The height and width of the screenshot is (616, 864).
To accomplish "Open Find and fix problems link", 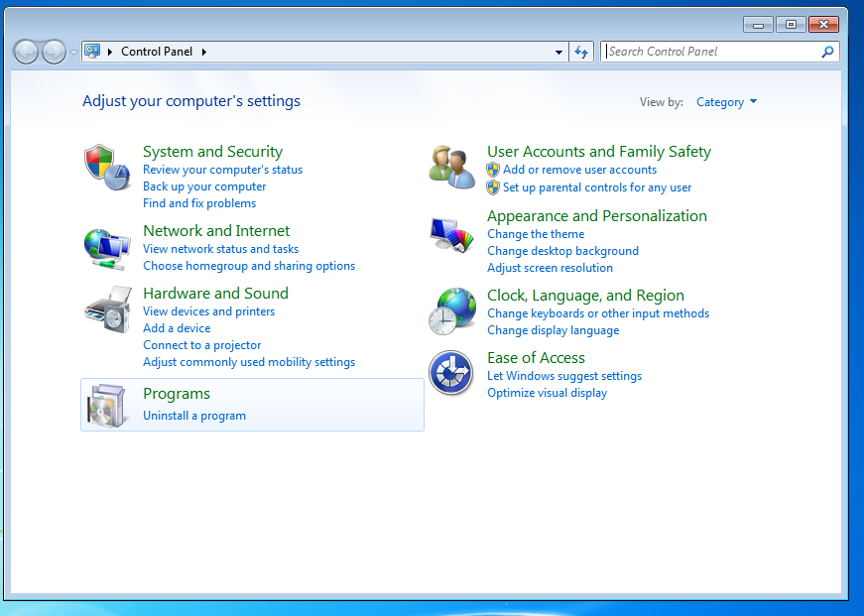I will click(199, 203).
